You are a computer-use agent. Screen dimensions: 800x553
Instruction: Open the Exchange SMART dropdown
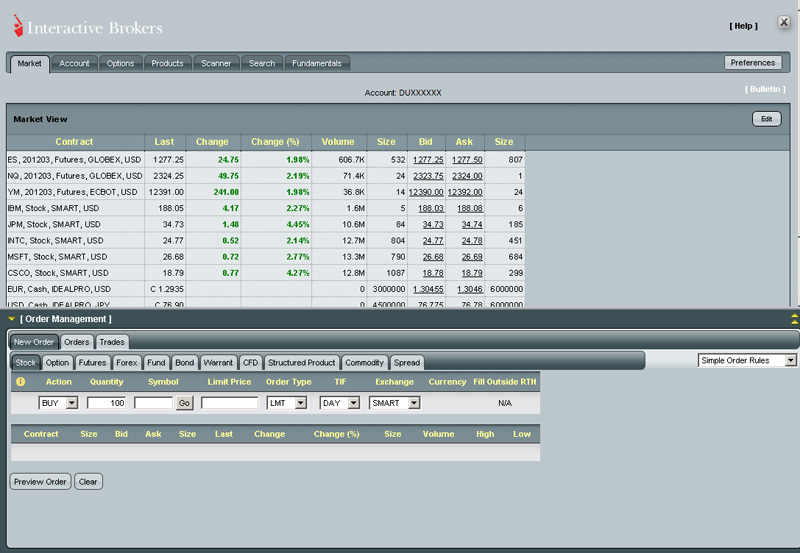[x=413, y=403]
